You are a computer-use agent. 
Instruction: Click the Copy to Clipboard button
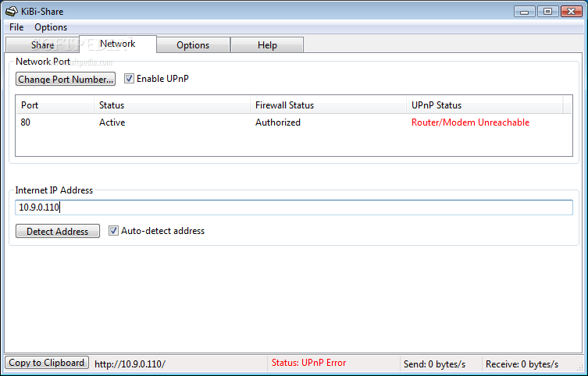pyautogui.click(x=47, y=363)
